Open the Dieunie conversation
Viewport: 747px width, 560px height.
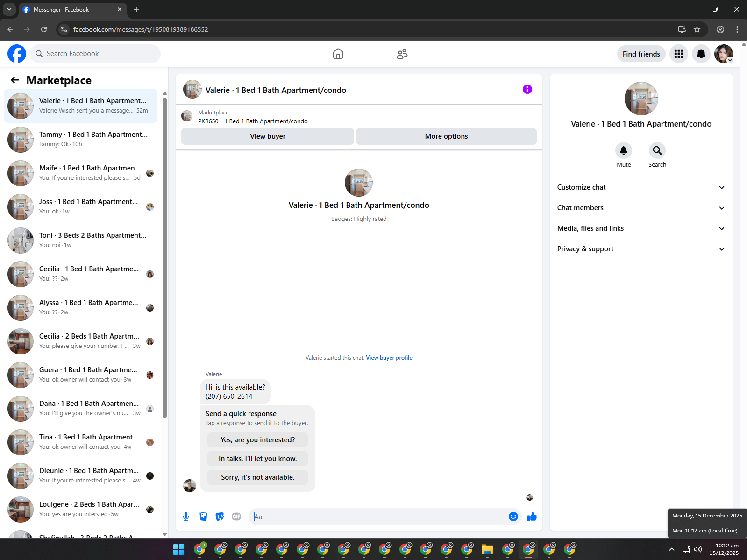pyautogui.click(x=80, y=476)
